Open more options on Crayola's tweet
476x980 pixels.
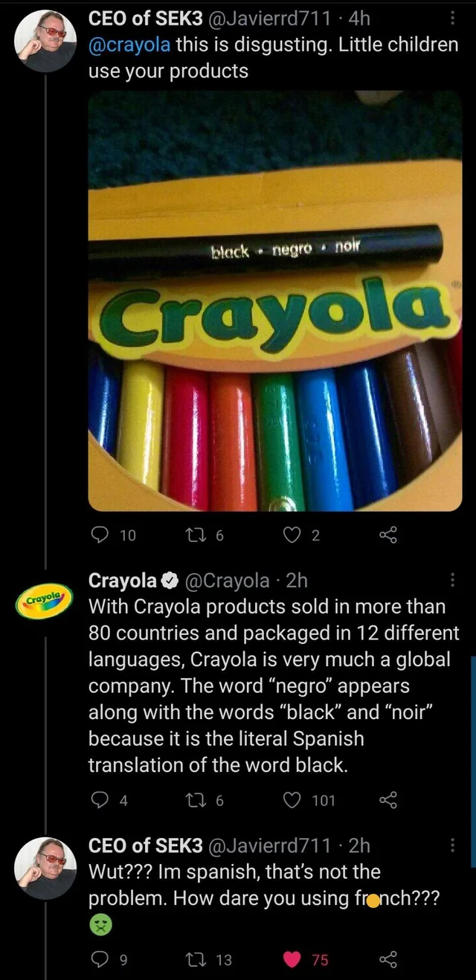454,579
